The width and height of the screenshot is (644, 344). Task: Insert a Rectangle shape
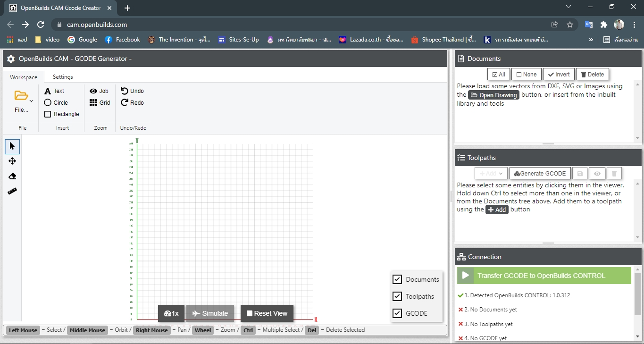tap(61, 114)
